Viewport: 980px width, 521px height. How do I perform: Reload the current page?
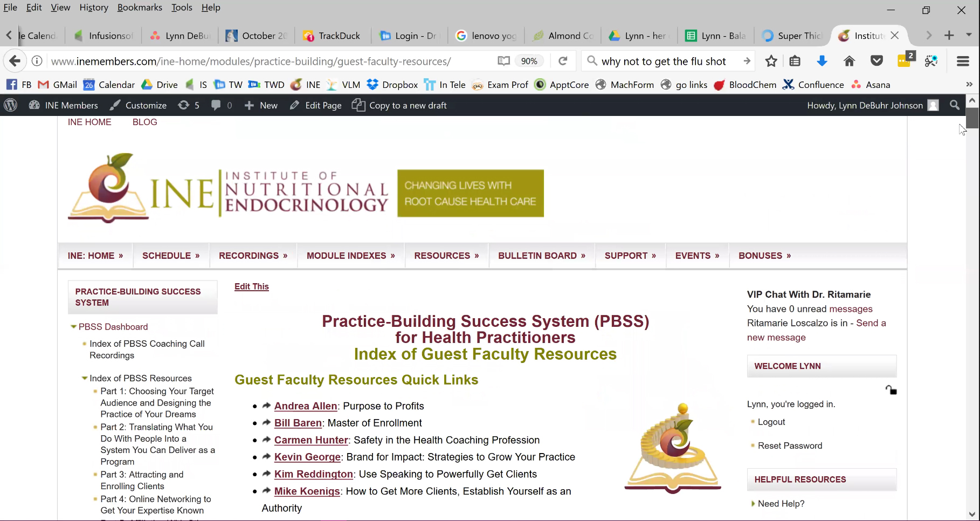pos(563,61)
